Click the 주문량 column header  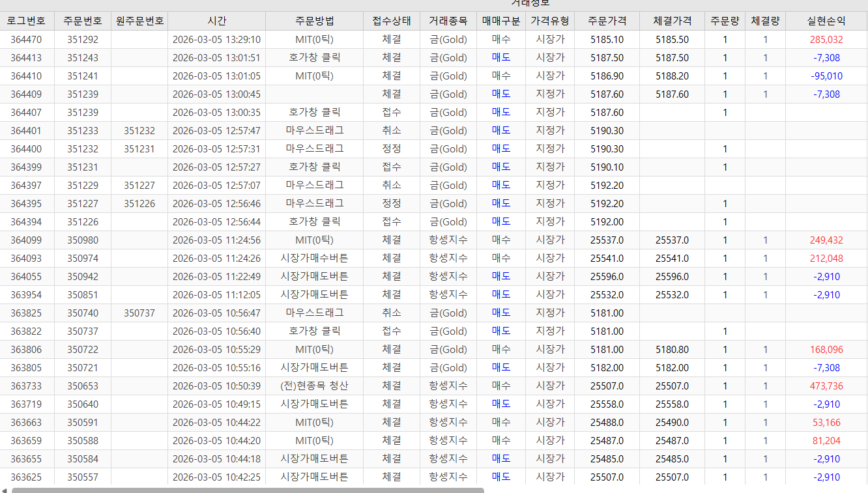tap(725, 21)
